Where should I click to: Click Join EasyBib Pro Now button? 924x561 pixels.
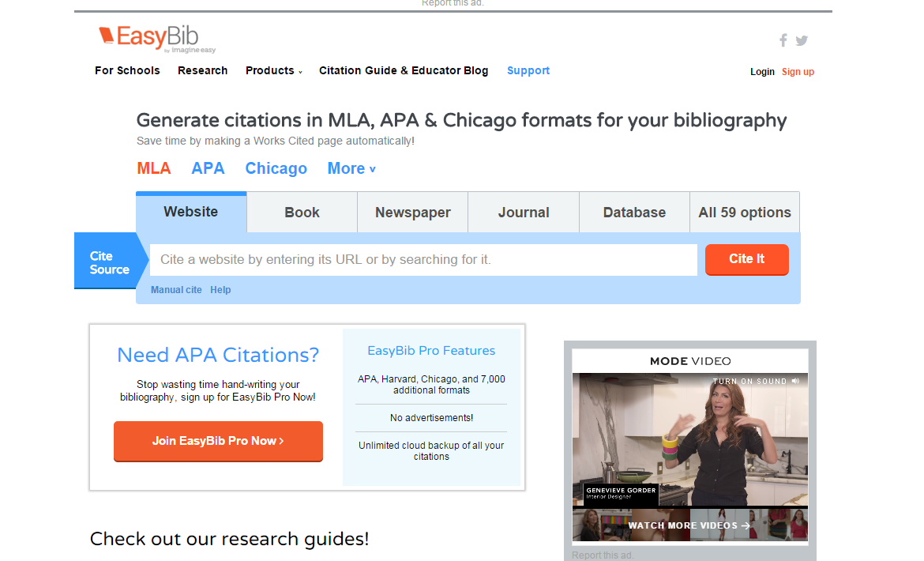[218, 441]
